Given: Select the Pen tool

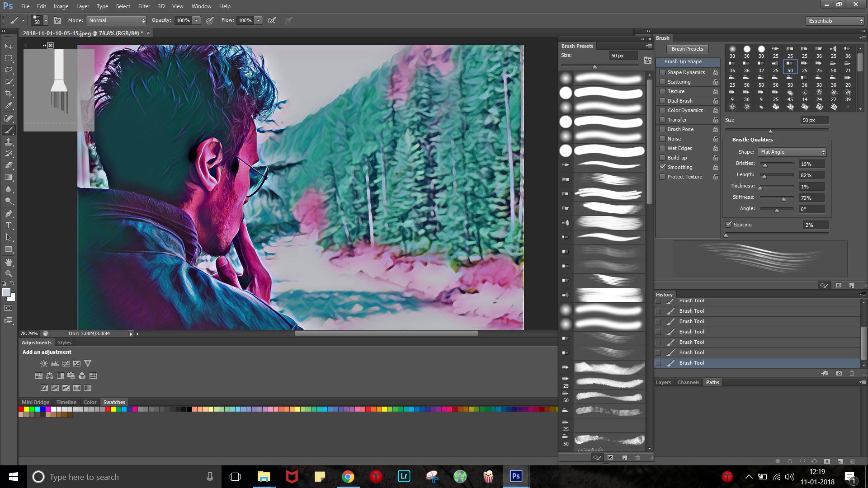Looking at the screenshot, I should [x=9, y=214].
